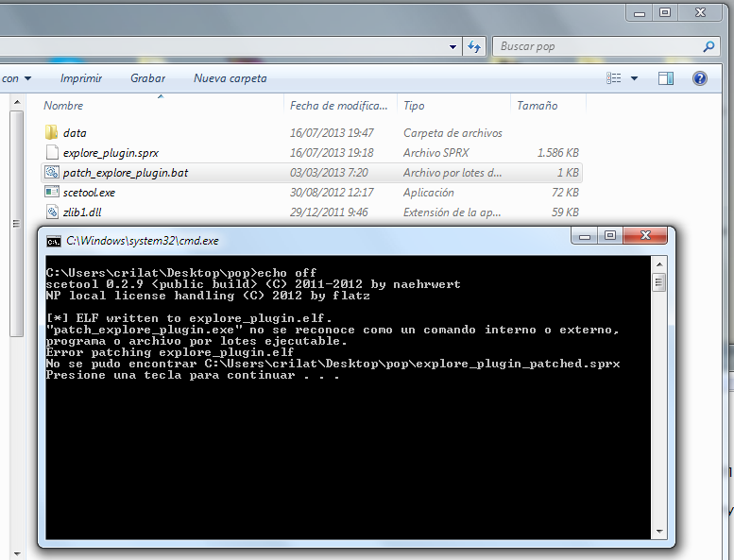Open the address bar history dropdown
The image size is (734, 560).
451,46
